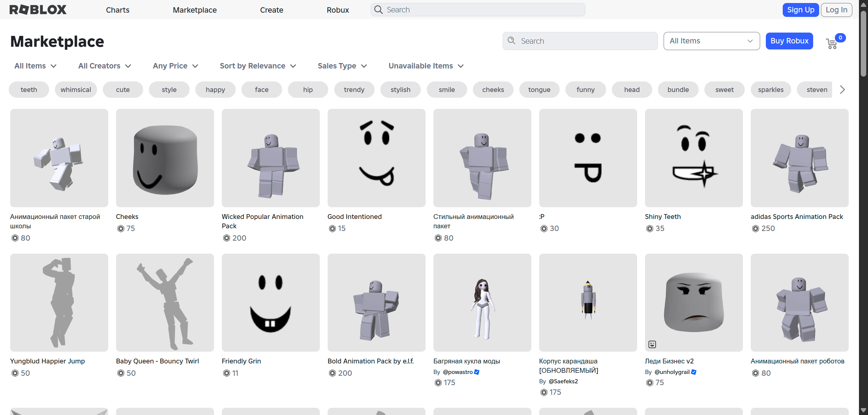The height and width of the screenshot is (415, 868).
Task: Click the Roblox logo
Action: tap(38, 9)
